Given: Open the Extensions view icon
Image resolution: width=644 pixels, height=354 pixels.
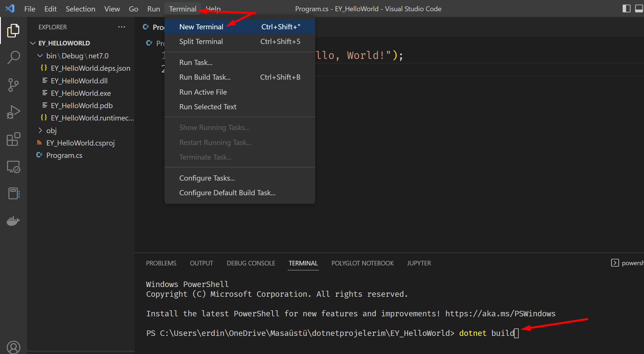Looking at the screenshot, I should click(x=13, y=139).
